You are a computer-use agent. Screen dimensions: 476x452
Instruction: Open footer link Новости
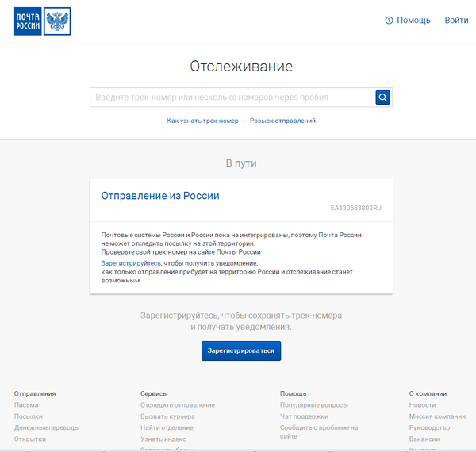click(x=422, y=405)
